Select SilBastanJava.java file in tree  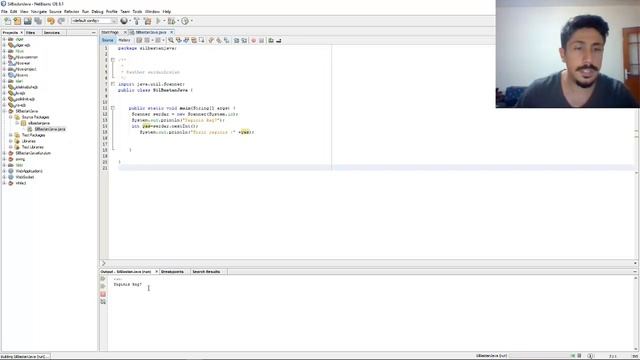tap(49, 129)
